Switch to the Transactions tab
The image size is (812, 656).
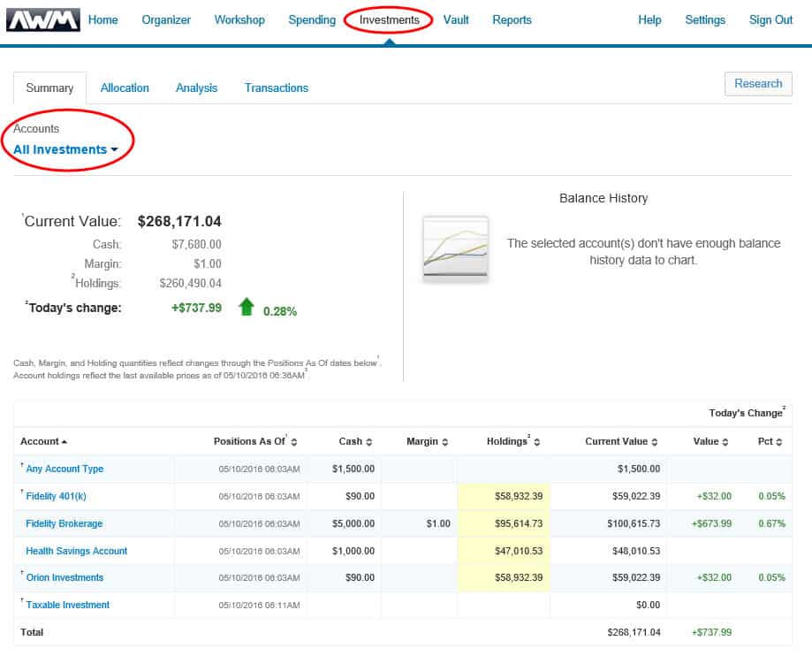277,88
